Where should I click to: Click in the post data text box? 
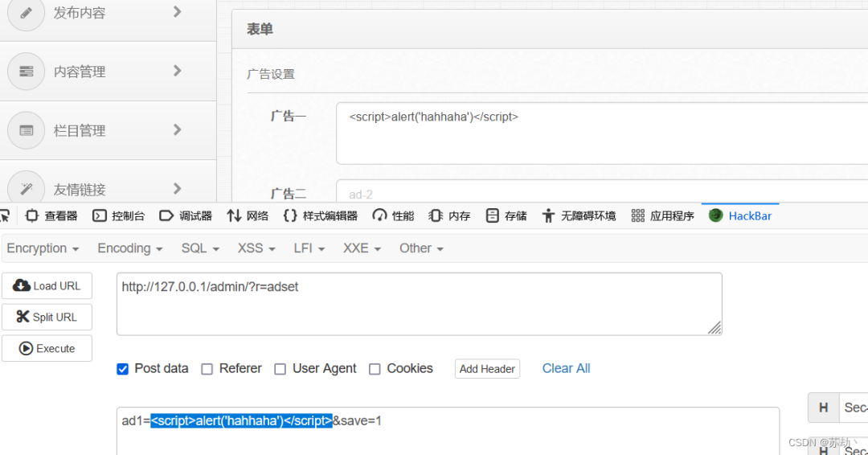(x=448, y=431)
